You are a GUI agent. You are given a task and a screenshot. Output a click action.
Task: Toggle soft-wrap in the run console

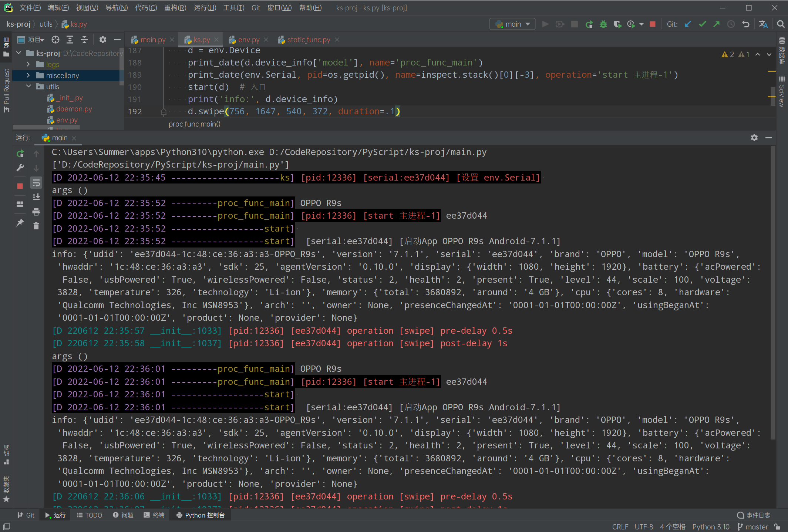click(36, 182)
